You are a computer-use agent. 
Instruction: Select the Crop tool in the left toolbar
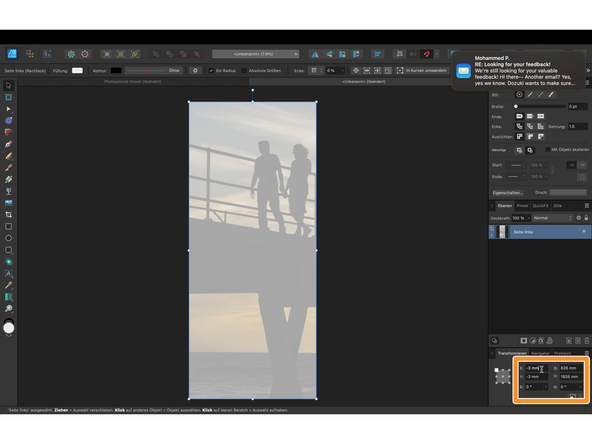8,214
